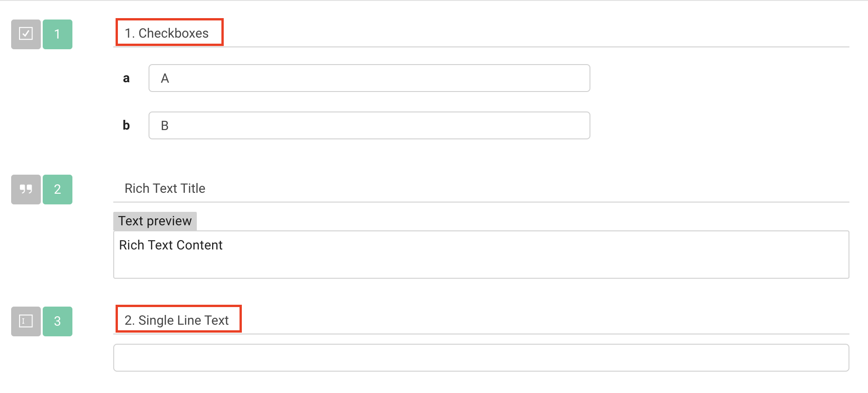
Task: Click the checkmark inside the gray checkbox icon
Action: tap(26, 34)
